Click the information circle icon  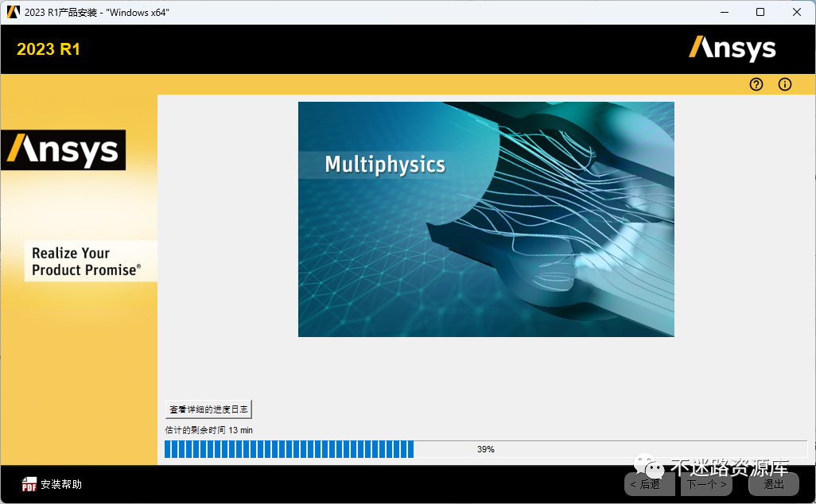click(785, 84)
